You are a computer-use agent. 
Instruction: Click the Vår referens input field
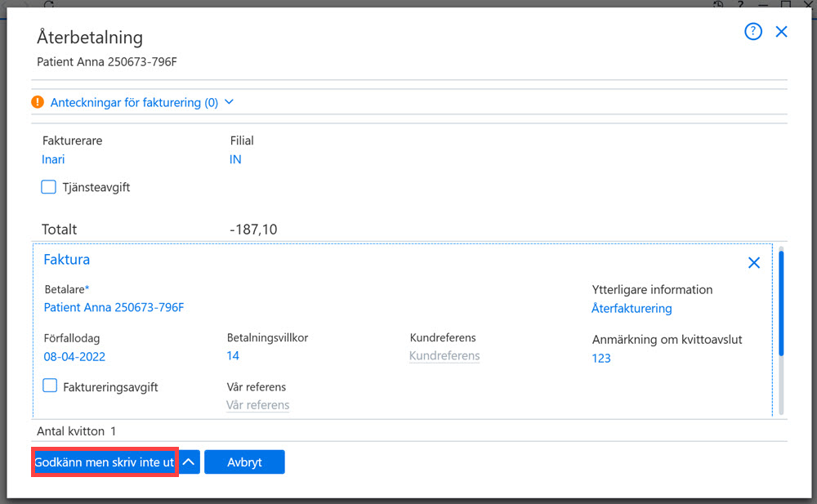point(258,405)
